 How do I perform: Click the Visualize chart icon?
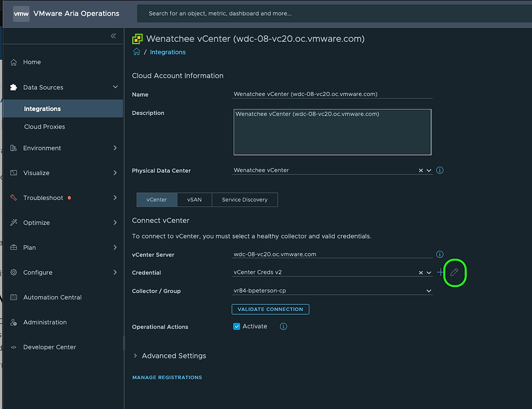[14, 173]
